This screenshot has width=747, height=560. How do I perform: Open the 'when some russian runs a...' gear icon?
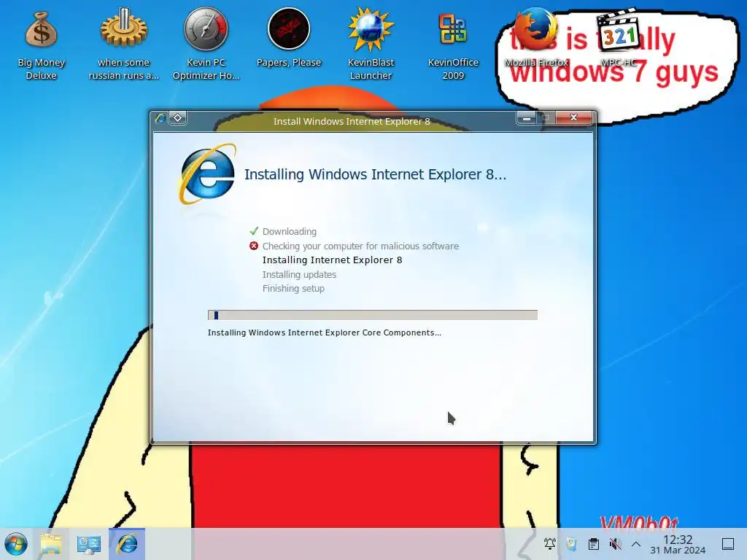tap(123, 45)
